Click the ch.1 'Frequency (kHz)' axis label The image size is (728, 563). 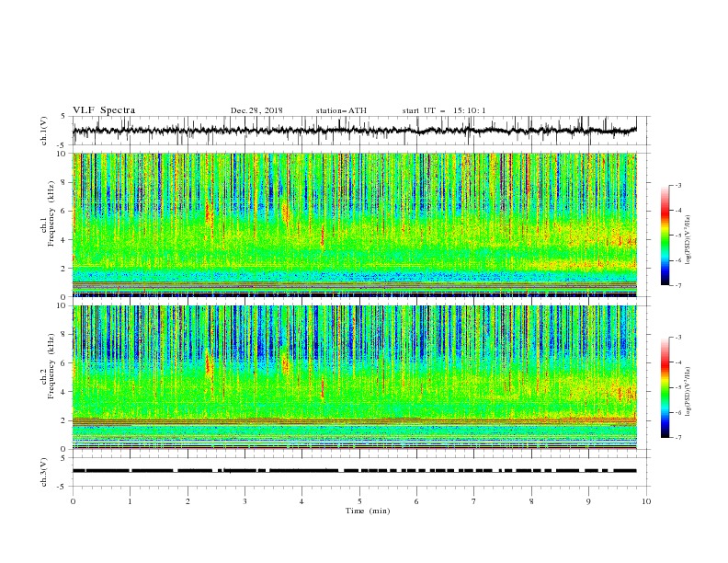pos(51,213)
